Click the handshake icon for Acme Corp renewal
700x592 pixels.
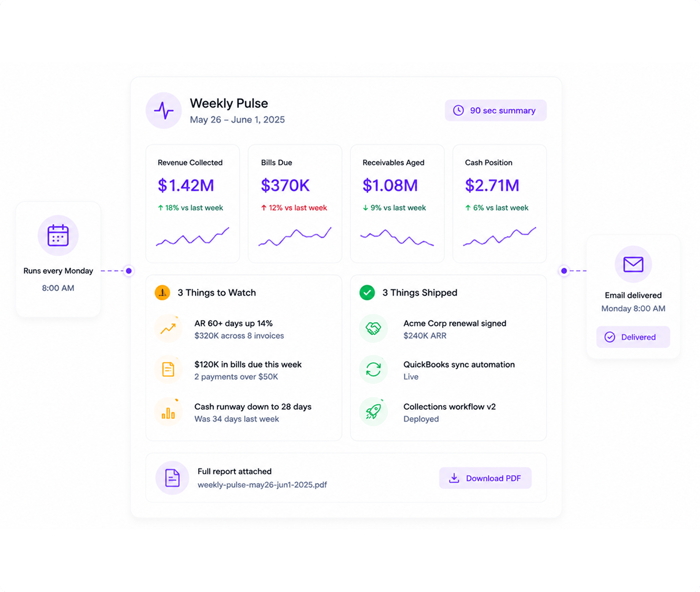[x=373, y=329]
